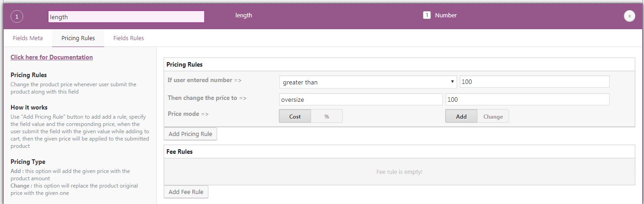Screen dimensions: 644x204
Task: Select Cost price mode
Action: pos(295,116)
